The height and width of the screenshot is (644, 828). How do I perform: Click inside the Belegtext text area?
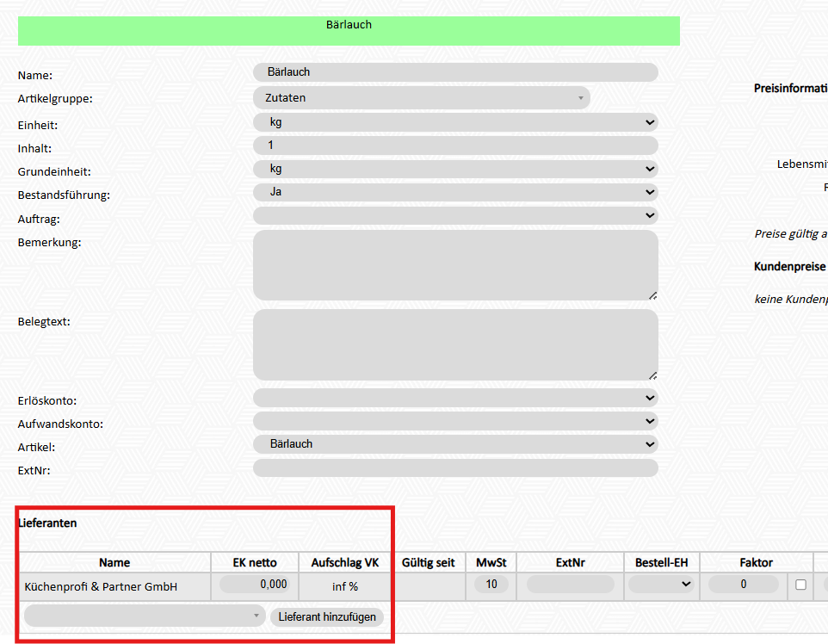(x=455, y=344)
